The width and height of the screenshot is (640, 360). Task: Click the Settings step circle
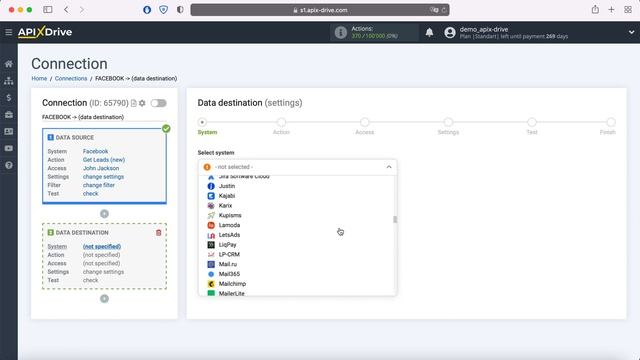click(448, 122)
